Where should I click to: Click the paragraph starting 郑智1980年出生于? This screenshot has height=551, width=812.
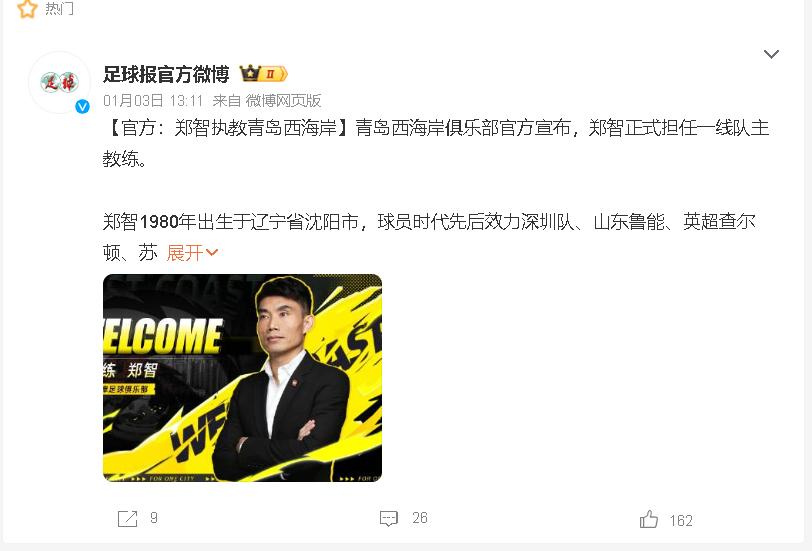(x=429, y=237)
